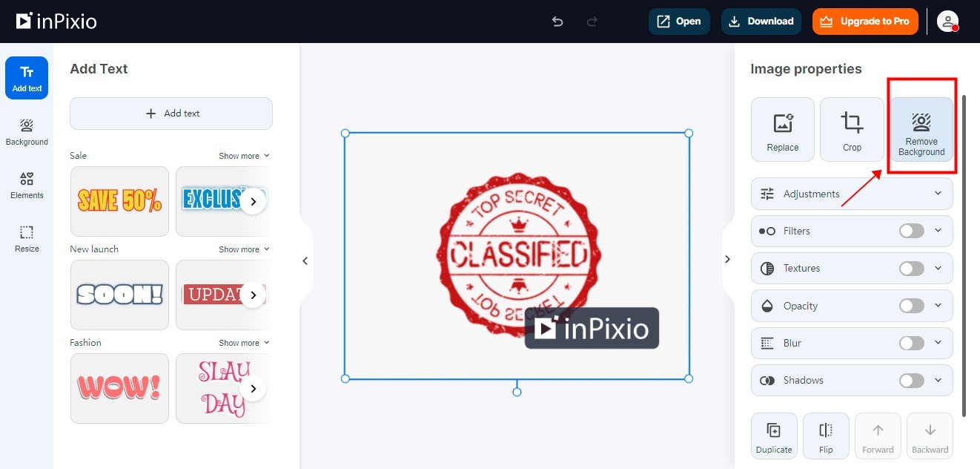Duplicate the selected image
Screen dimensions: 980x469
click(774, 436)
